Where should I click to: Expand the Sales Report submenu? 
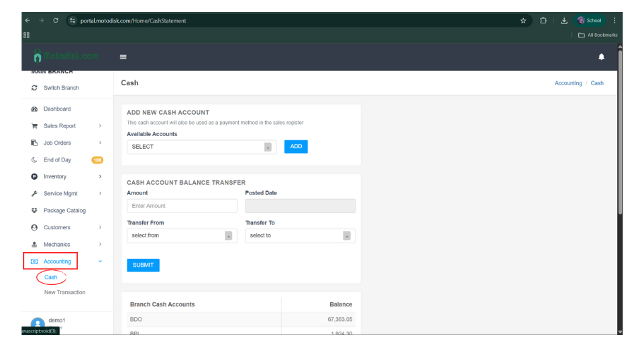point(100,126)
